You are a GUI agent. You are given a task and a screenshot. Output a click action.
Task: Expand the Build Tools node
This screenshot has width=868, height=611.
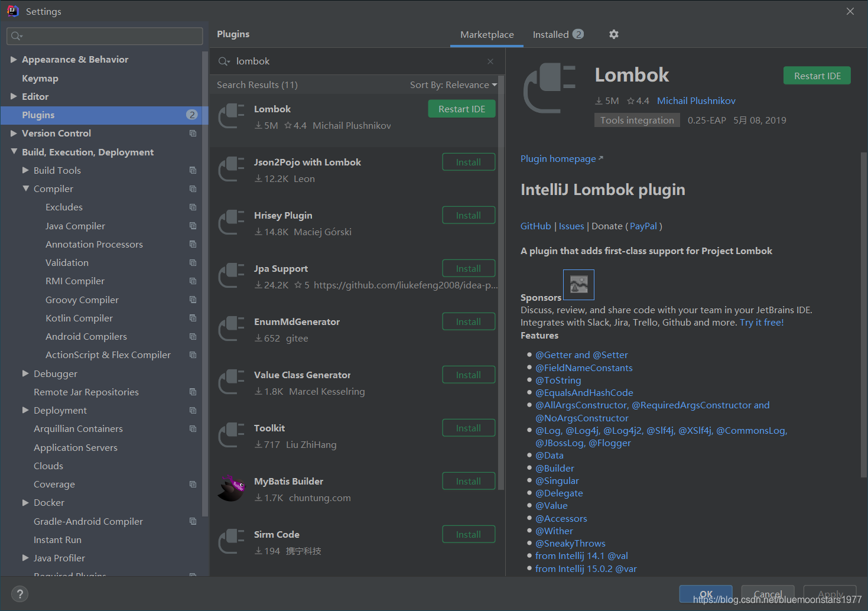coord(25,170)
